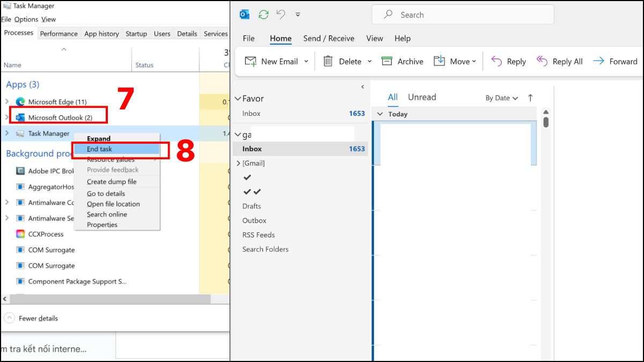Choose End task in the context menu

click(x=99, y=149)
